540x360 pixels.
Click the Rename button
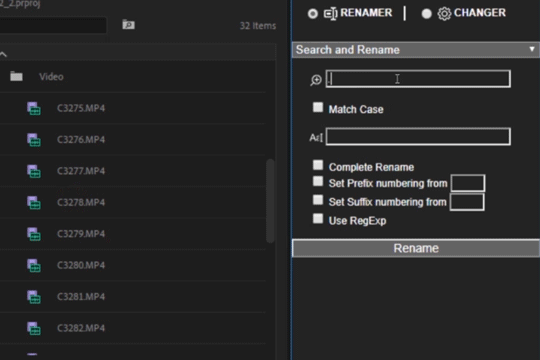coord(416,248)
